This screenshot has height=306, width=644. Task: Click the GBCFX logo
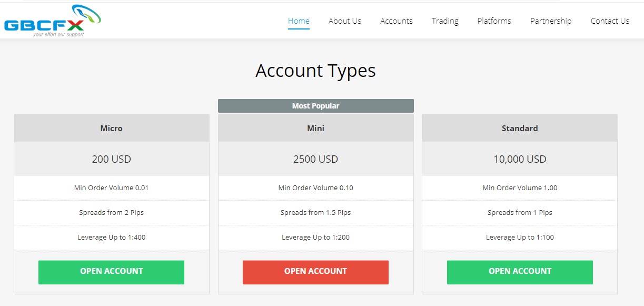click(52, 21)
